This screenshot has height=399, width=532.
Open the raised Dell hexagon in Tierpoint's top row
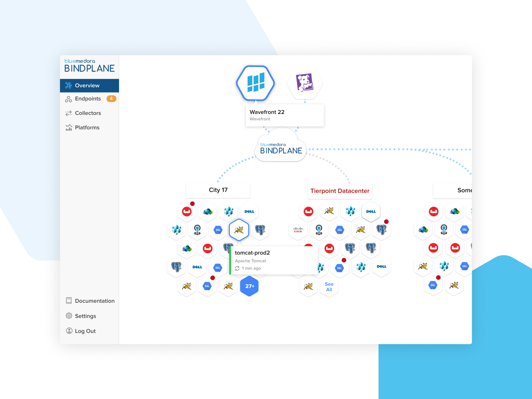[x=371, y=212]
